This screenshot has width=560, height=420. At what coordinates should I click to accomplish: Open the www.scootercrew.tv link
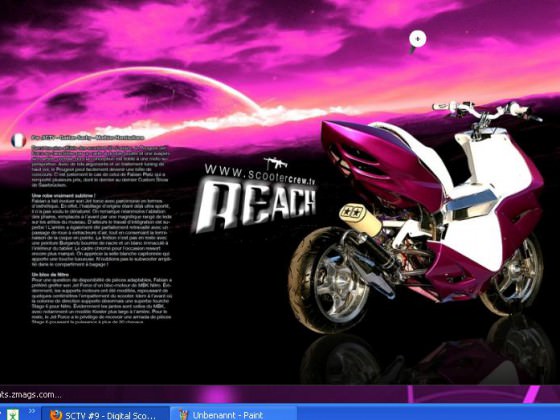click(260, 174)
